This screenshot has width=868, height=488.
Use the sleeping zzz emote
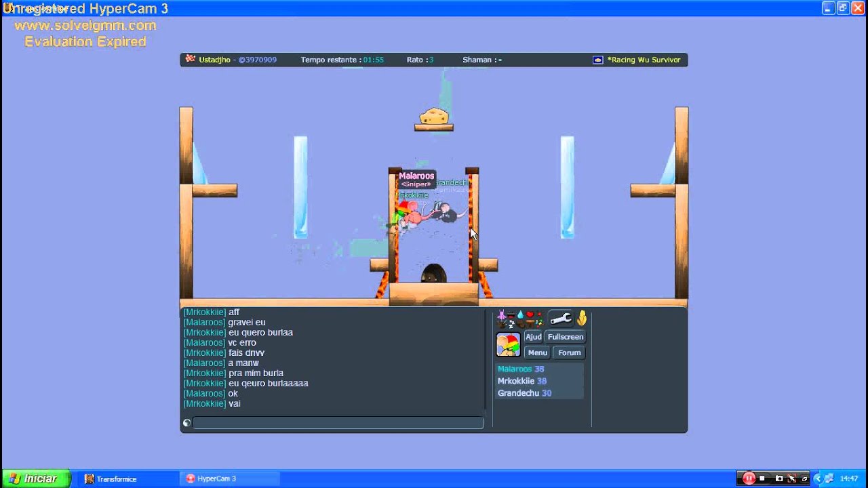512,324
